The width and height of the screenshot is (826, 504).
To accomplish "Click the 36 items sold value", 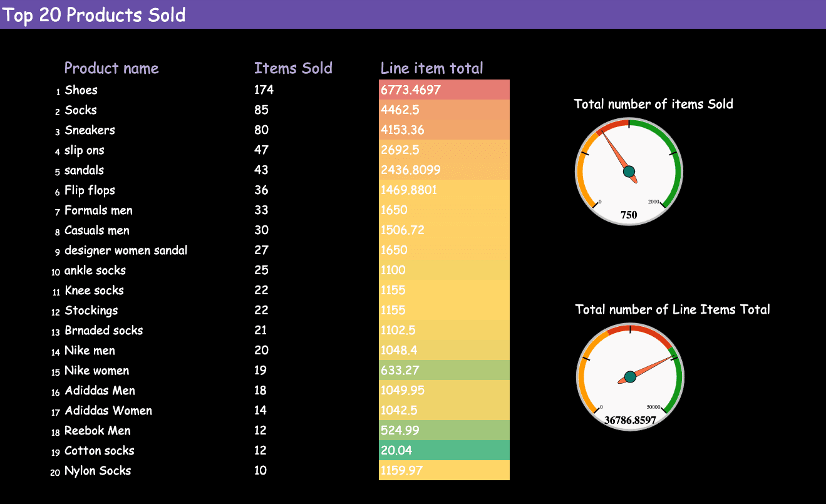I will pyautogui.click(x=261, y=190).
